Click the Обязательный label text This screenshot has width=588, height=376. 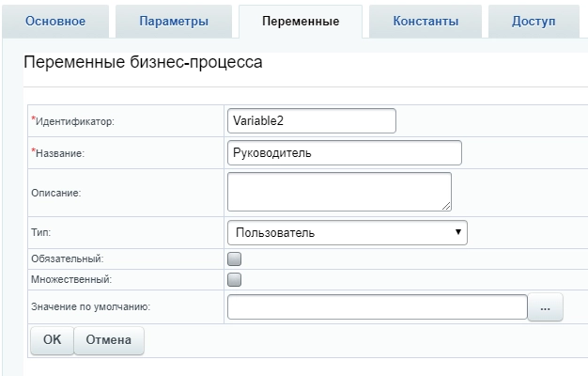[x=68, y=258]
